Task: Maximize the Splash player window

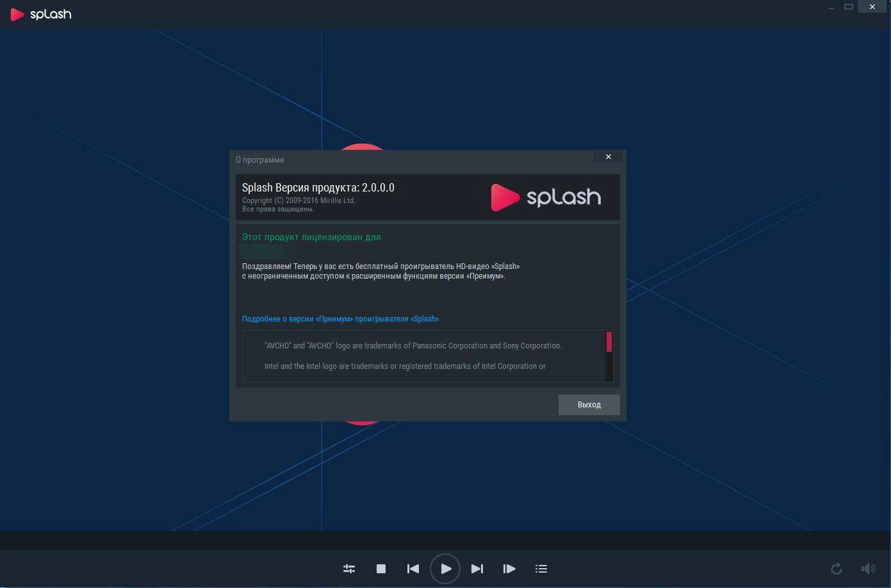Action: [849, 7]
